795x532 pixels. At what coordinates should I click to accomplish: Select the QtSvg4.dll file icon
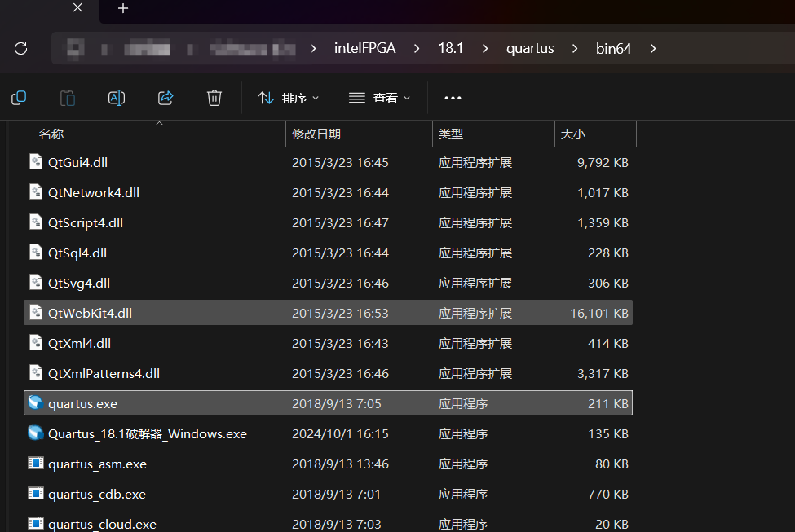click(36, 282)
